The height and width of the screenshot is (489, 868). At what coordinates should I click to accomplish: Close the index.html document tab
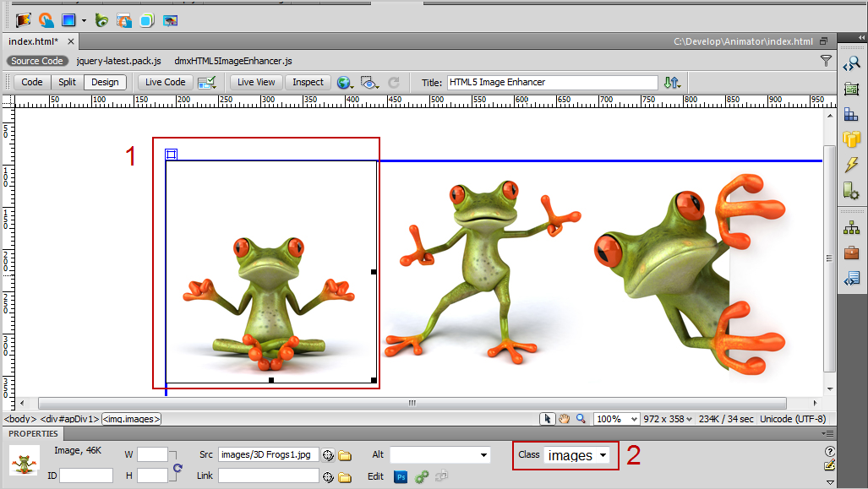[71, 41]
